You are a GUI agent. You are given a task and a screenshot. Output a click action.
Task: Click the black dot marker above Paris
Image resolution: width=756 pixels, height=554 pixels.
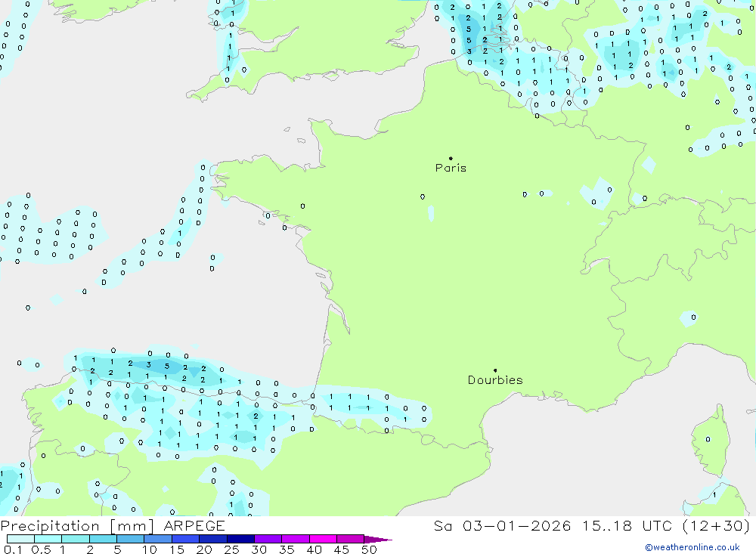tap(451, 158)
